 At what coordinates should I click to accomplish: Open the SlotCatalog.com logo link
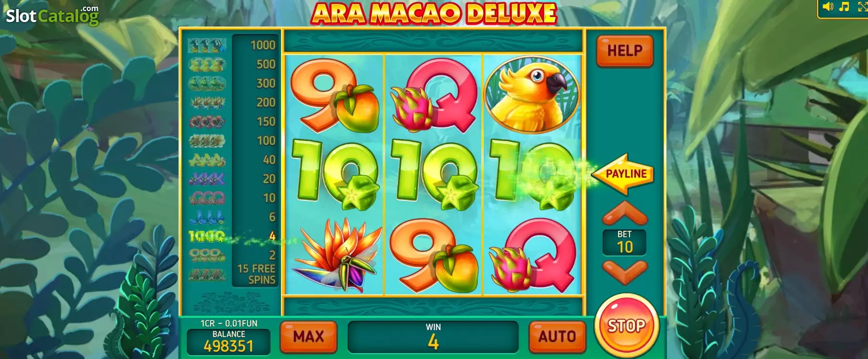(x=52, y=15)
